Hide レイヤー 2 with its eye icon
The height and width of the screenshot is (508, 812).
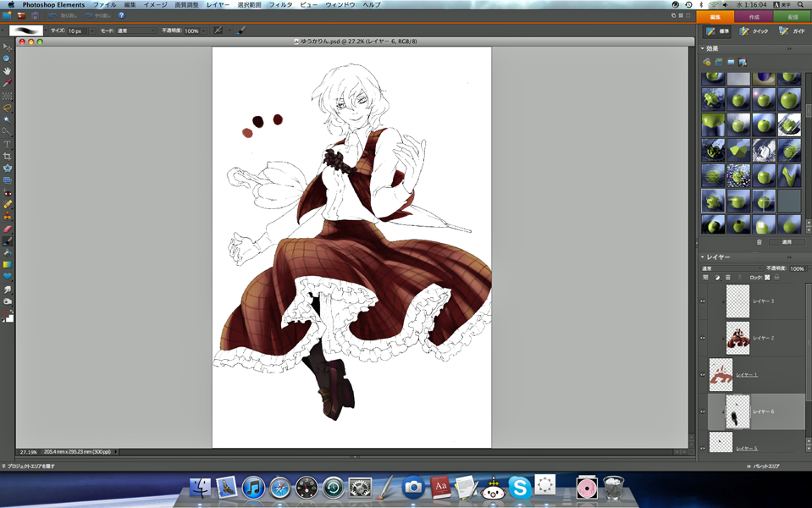[x=703, y=338]
